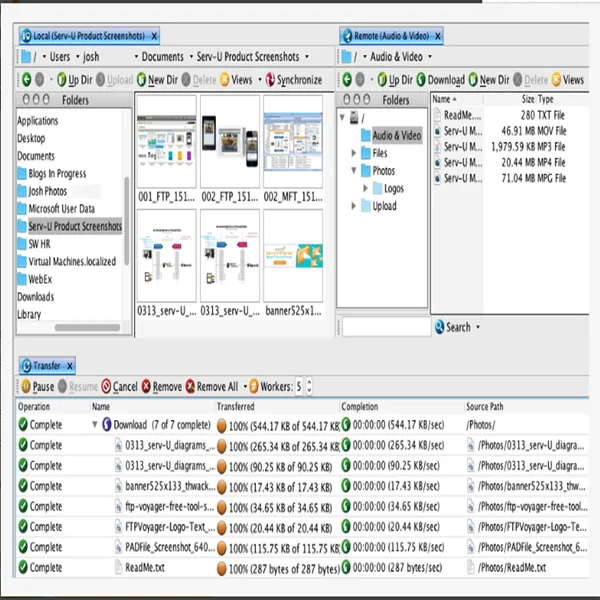The image size is (600, 600).
Task: Select the remote root drive icon
Action: [354, 117]
